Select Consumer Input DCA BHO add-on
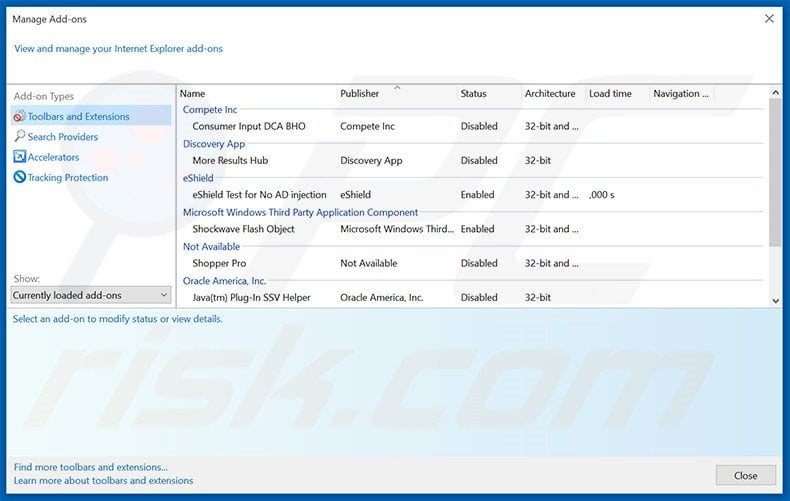 (x=249, y=126)
